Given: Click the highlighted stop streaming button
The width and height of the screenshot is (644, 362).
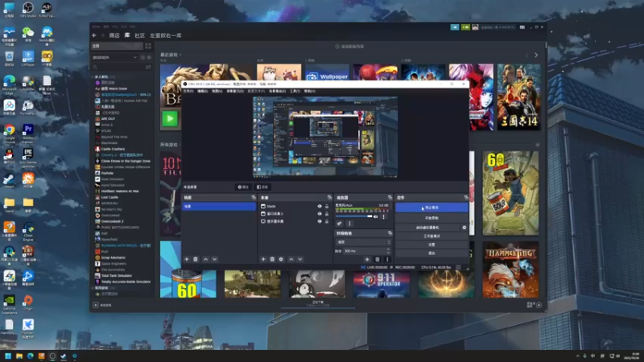Looking at the screenshot, I should 431,208.
